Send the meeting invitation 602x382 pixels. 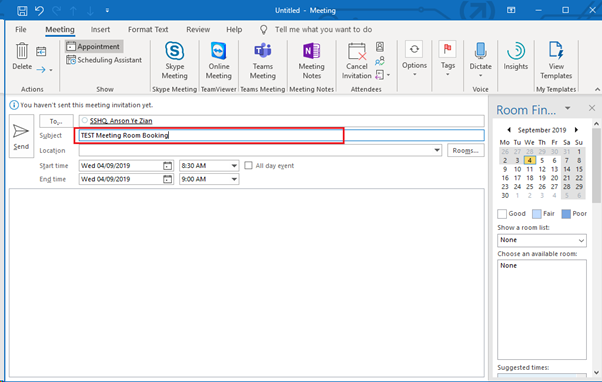pos(21,136)
